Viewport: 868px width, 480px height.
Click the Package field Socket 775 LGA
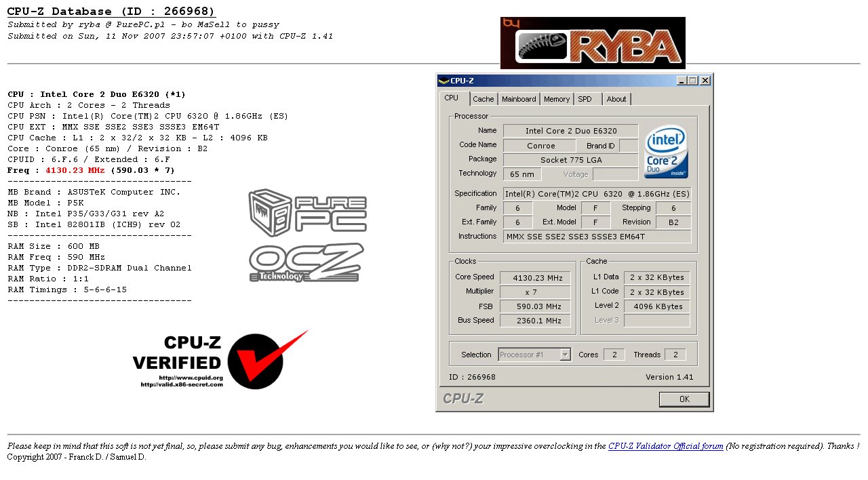(571, 160)
